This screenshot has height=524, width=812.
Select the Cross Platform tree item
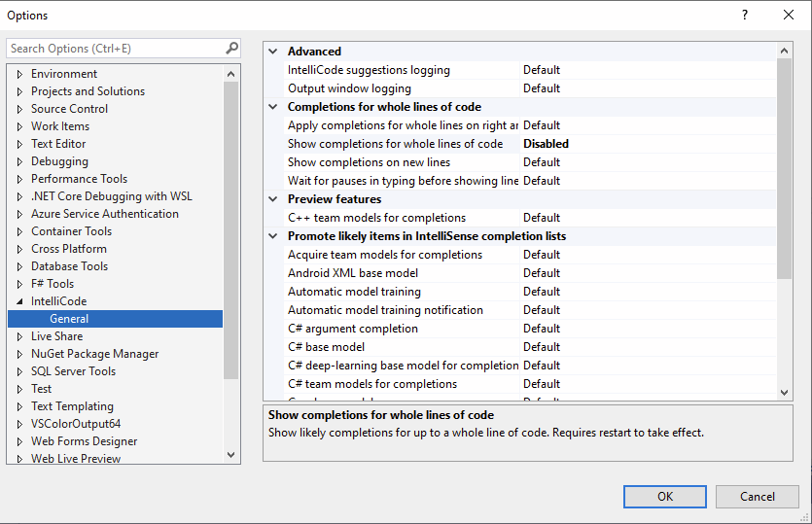(x=69, y=249)
